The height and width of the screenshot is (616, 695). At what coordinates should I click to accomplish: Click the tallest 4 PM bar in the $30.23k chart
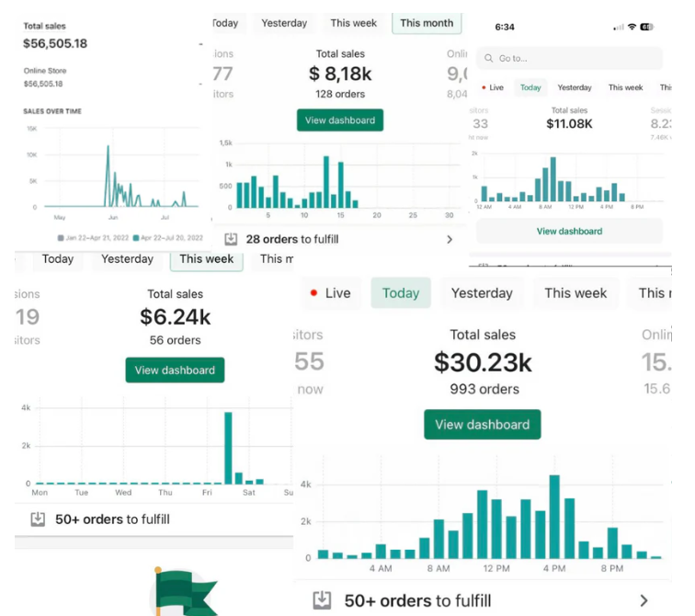coord(554,517)
